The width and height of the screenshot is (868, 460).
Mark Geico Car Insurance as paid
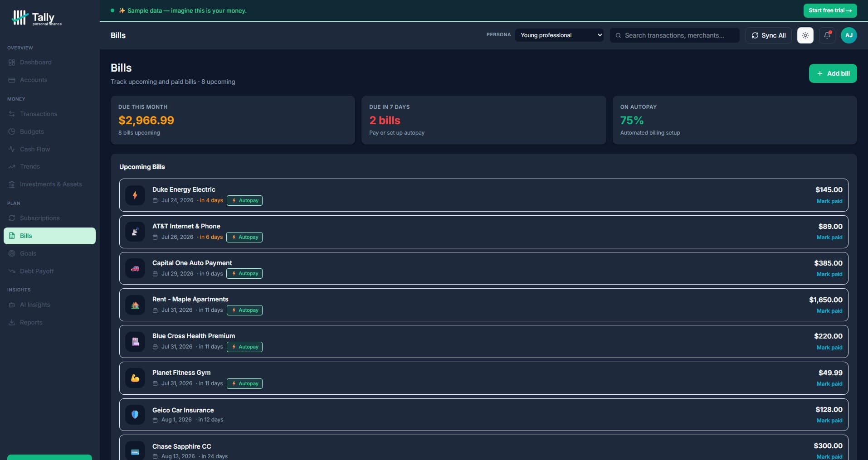point(829,421)
